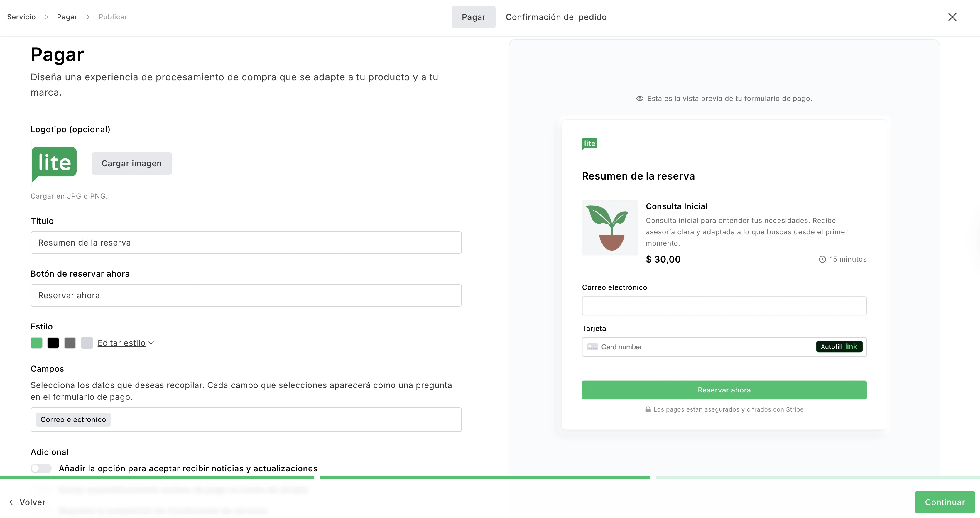Click the Cargar imagen button
980x518 pixels.
[131, 163]
